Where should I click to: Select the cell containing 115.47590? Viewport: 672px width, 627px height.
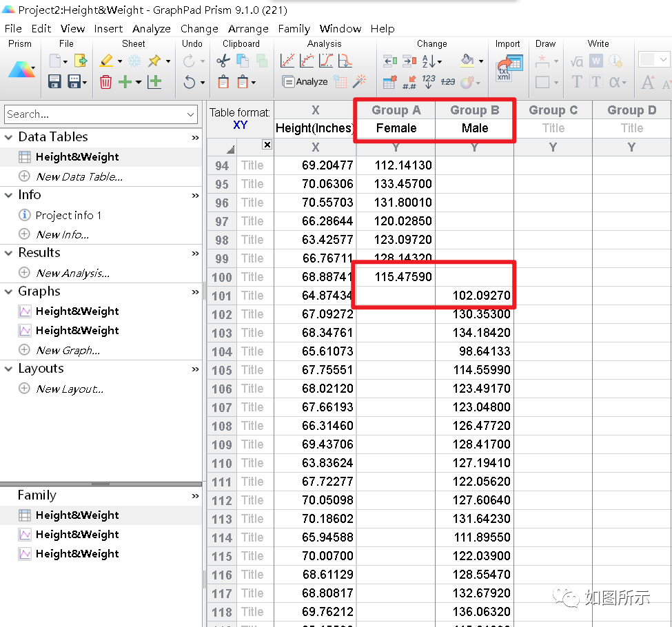click(x=396, y=277)
